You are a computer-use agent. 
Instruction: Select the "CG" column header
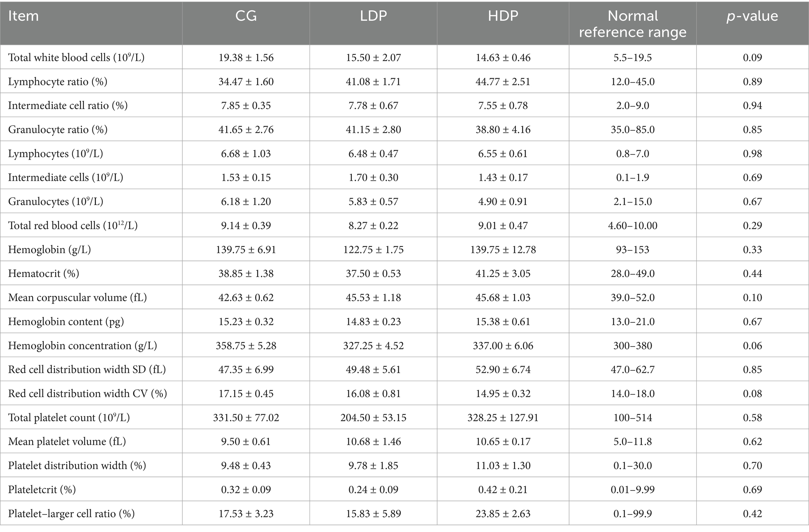tap(246, 16)
